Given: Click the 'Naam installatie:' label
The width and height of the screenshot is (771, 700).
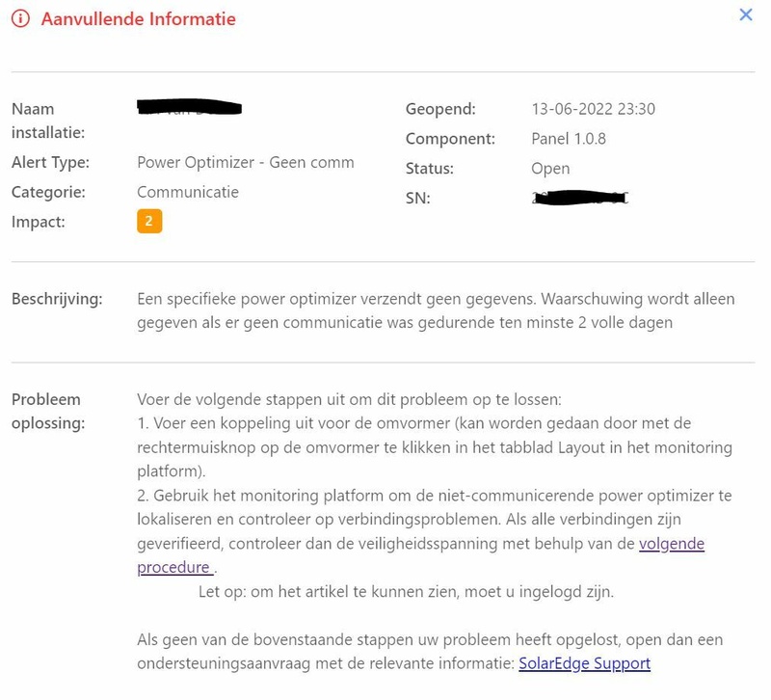Looking at the screenshot, I should pos(48,121).
